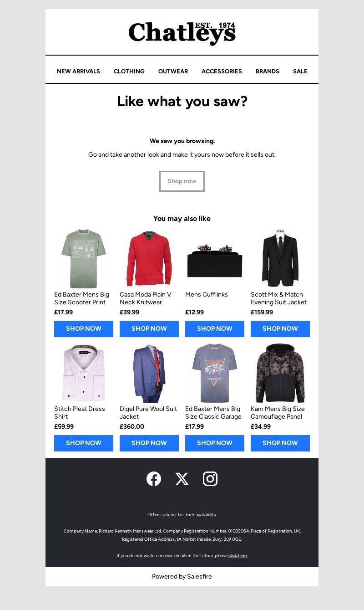The image size is (364, 610).
Task: Go to BRANDS section
Action: (268, 72)
